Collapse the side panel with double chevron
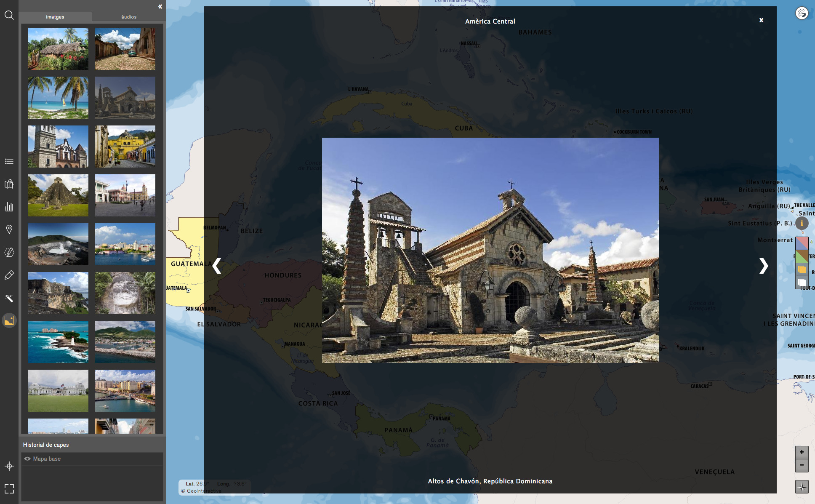Screen dimensions: 815x504 pos(160,6)
